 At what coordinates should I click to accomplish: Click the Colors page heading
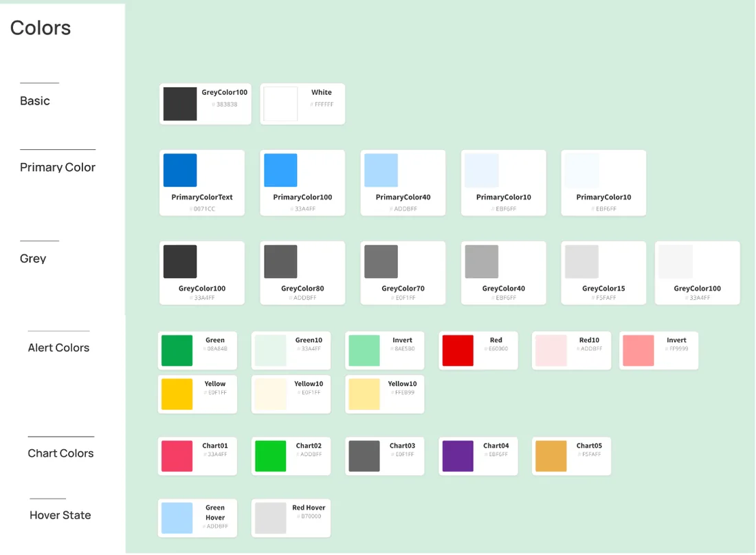tap(41, 28)
